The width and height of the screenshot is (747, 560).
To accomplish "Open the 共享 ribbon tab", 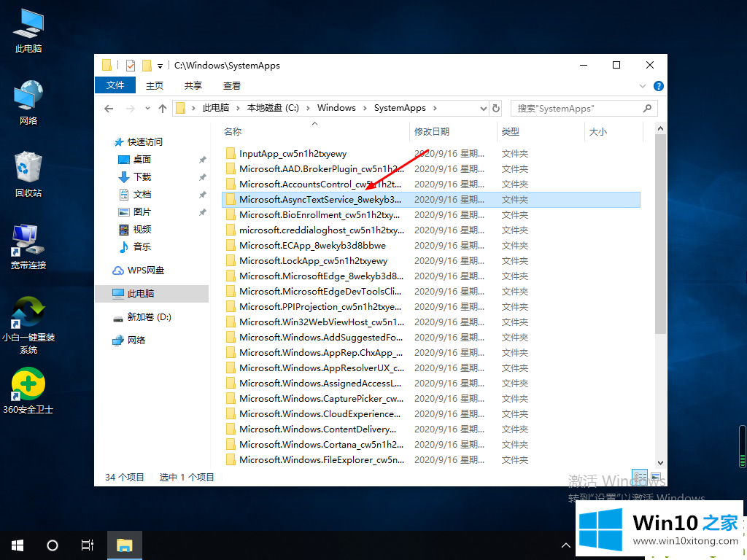I will 193,86.
